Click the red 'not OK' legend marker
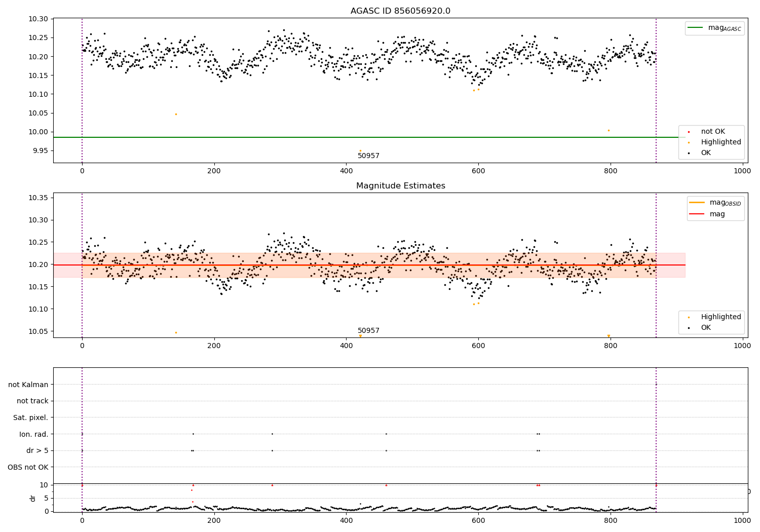Image resolution: width=760 pixels, height=532 pixels. (x=689, y=132)
